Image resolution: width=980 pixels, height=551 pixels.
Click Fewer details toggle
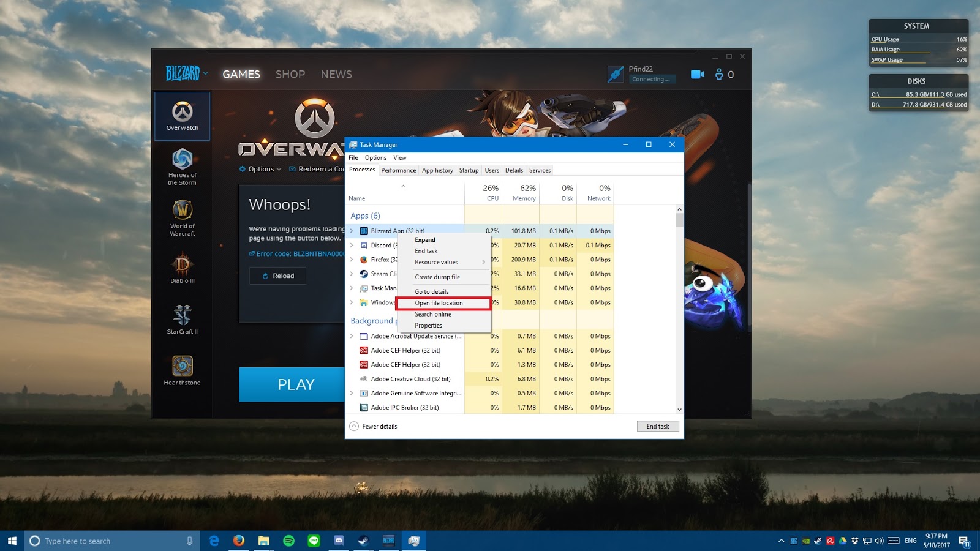373,426
